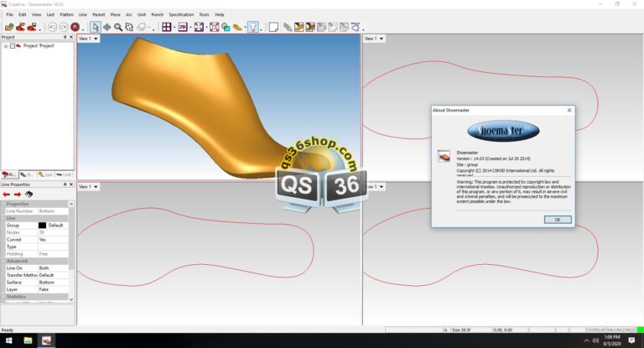Click the red left arrow in Line Properties
This screenshot has height=348, width=644.
7,194
